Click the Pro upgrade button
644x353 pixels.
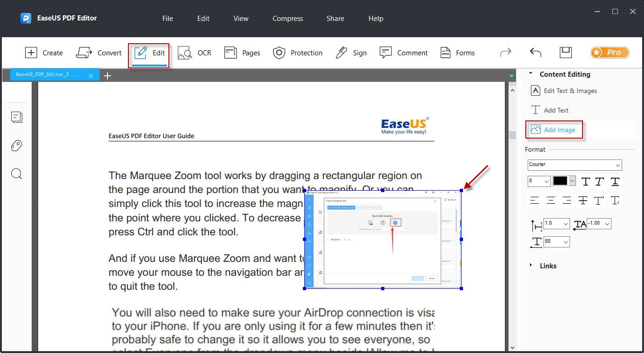pyautogui.click(x=610, y=53)
